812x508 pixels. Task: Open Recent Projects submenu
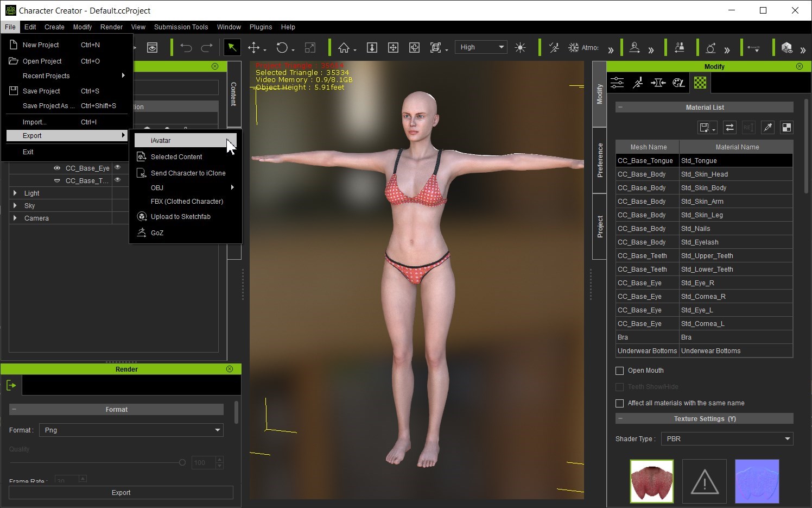(x=67, y=76)
